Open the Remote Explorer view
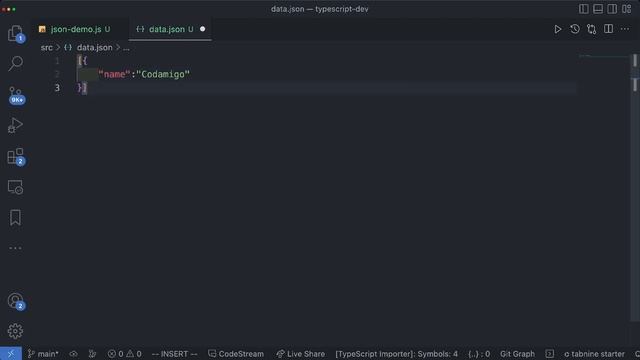Screen dimensions: 640x360 pyautogui.click(x=16, y=187)
